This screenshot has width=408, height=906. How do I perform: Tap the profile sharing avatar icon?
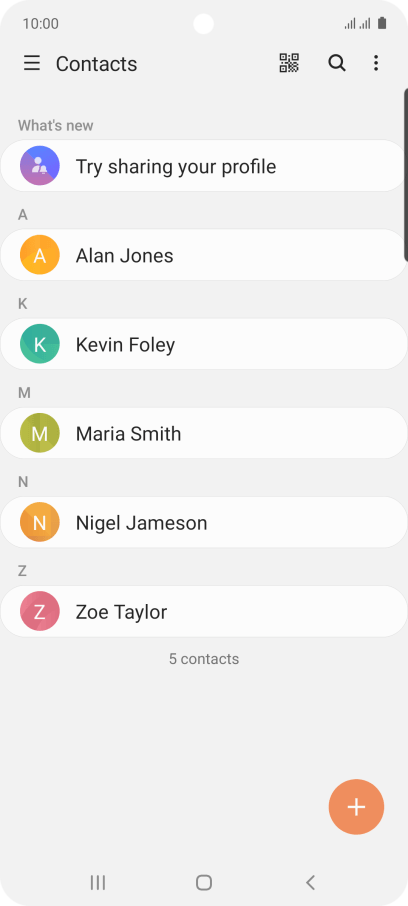pos(40,166)
